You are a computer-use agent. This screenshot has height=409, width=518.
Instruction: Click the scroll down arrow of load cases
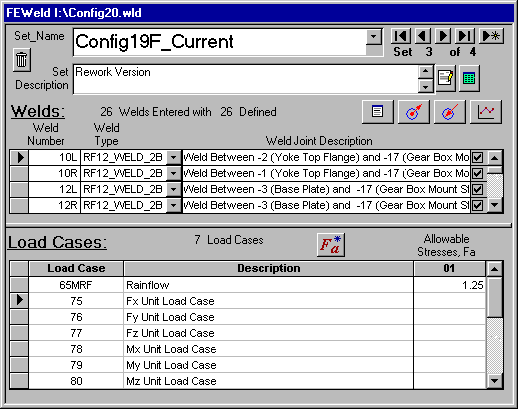tap(494, 381)
